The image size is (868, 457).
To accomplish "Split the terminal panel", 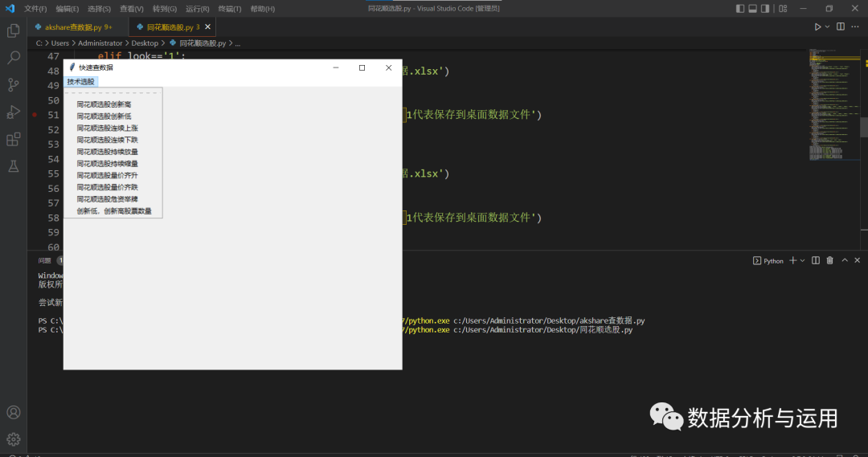I will tap(816, 260).
